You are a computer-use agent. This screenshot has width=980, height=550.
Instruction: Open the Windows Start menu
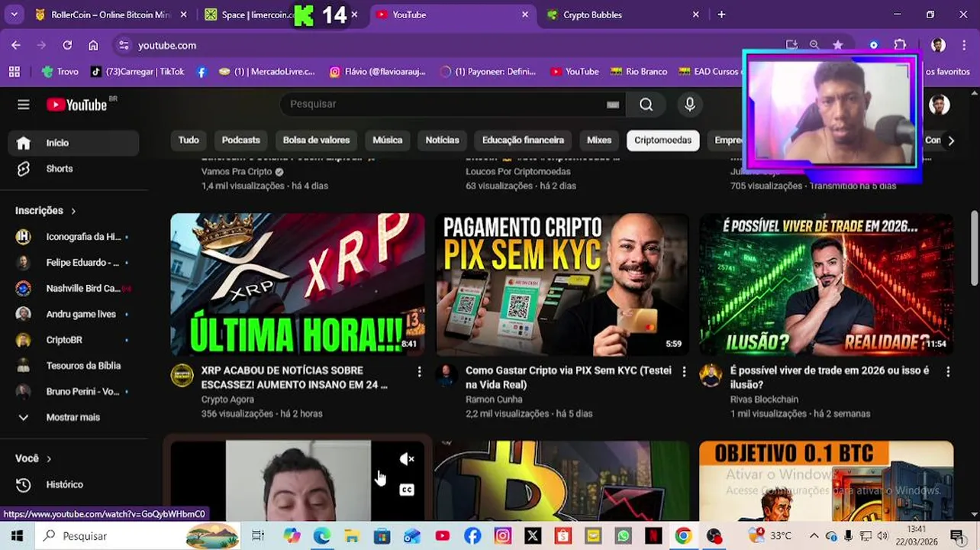[17, 535]
